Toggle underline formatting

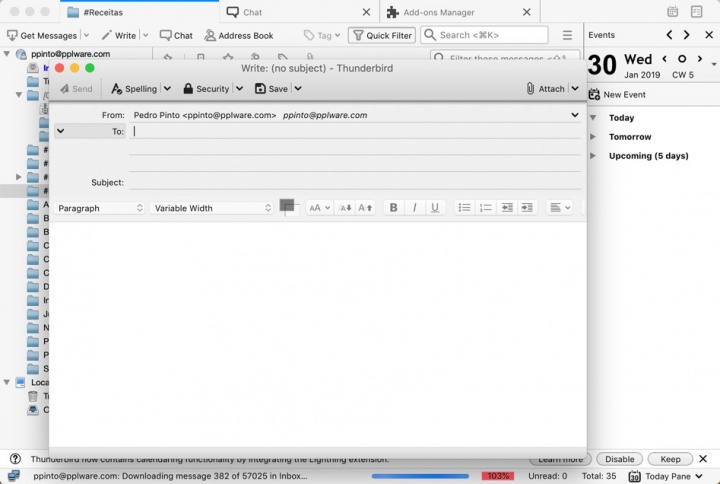click(434, 208)
